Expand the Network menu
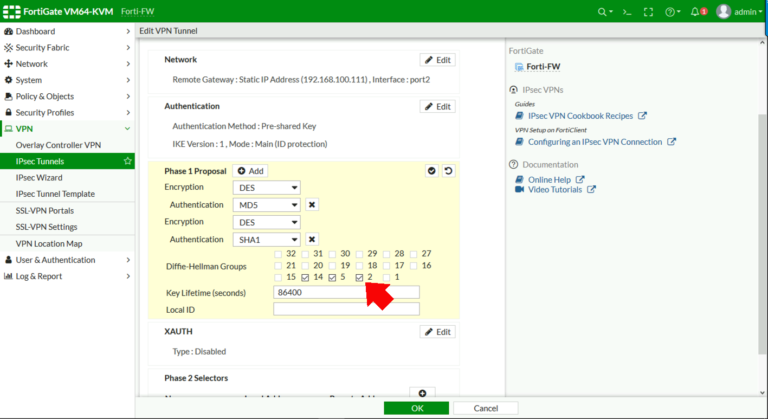This screenshot has width=768, height=419. pos(67,64)
